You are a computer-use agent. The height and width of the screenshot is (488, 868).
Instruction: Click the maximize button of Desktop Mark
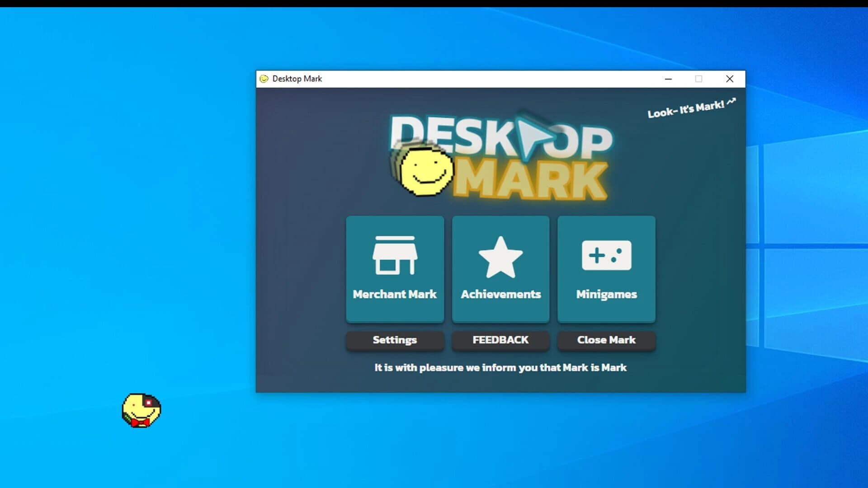coord(699,79)
